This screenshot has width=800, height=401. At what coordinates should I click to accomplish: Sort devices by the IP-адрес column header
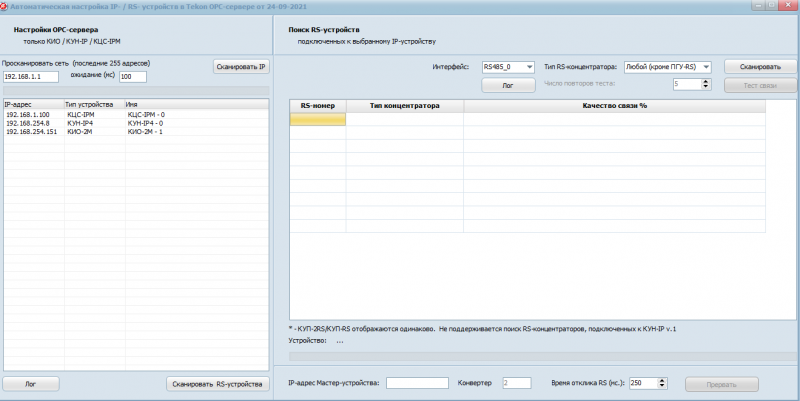32,104
